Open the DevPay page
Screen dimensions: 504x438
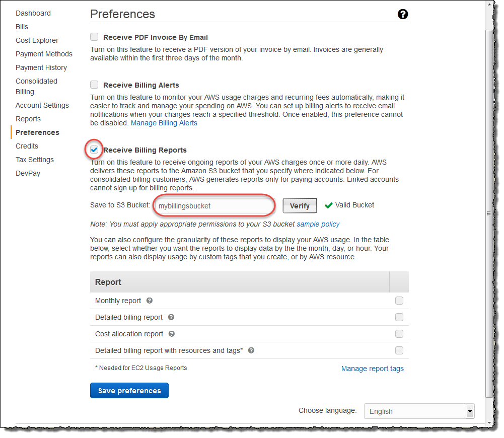coord(28,173)
